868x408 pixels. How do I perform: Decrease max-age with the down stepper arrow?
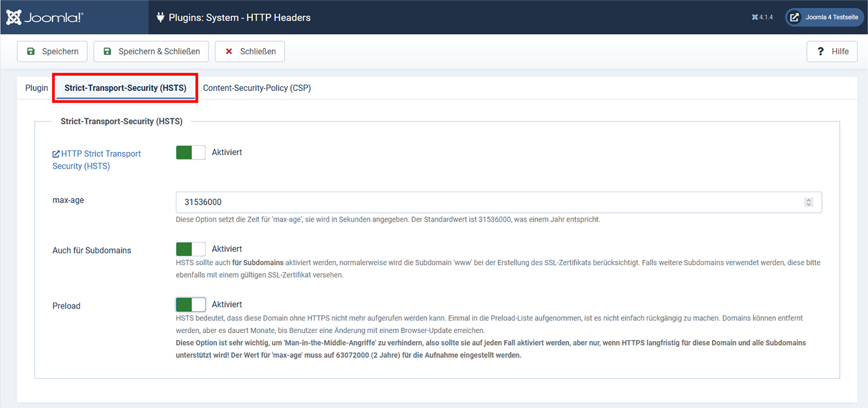(809, 205)
